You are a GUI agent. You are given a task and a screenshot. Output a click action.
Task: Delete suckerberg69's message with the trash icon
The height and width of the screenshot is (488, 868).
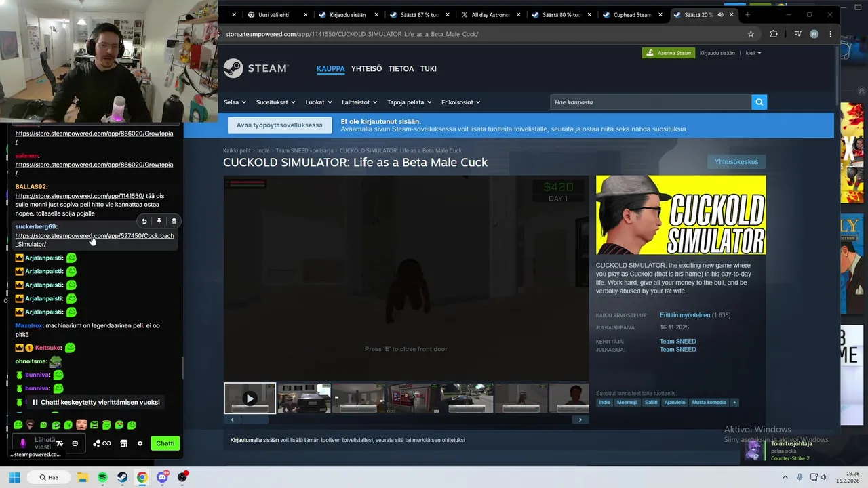pyautogui.click(x=174, y=221)
